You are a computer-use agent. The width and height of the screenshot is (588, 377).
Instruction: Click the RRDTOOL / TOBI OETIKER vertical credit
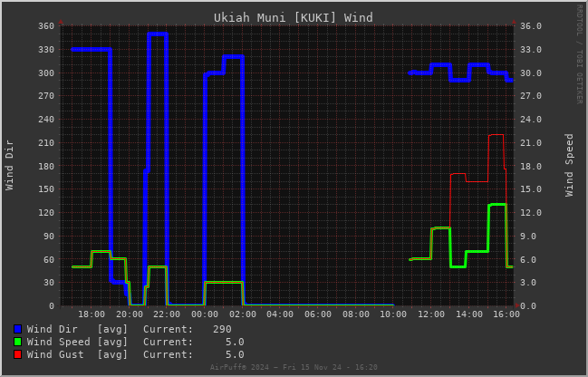tap(579, 54)
